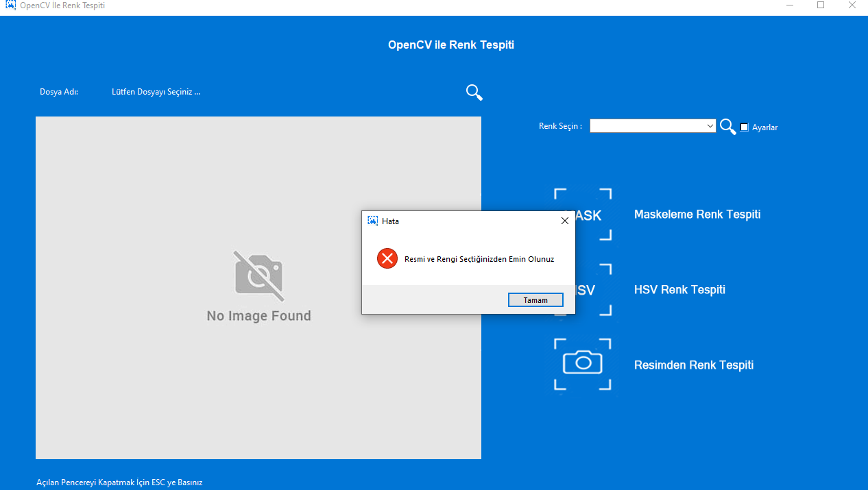Screen dimensions: 868x490
Task: Click the 'Renk Seçin :' label
Action: tap(560, 126)
